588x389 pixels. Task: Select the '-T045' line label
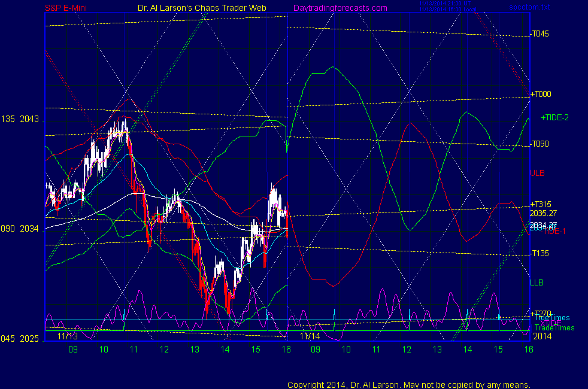point(539,34)
